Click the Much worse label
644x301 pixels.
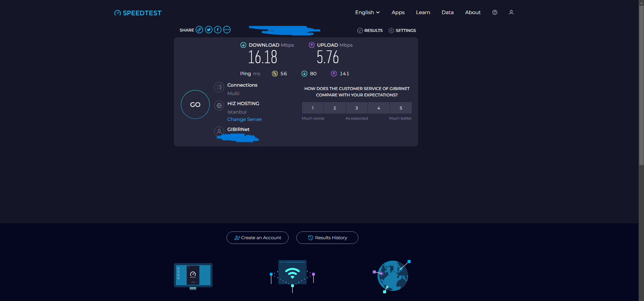(313, 118)
